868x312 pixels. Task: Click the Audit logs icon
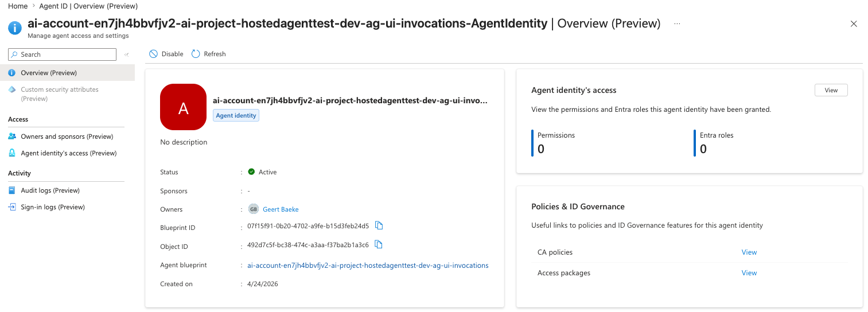tap(12, 190)
